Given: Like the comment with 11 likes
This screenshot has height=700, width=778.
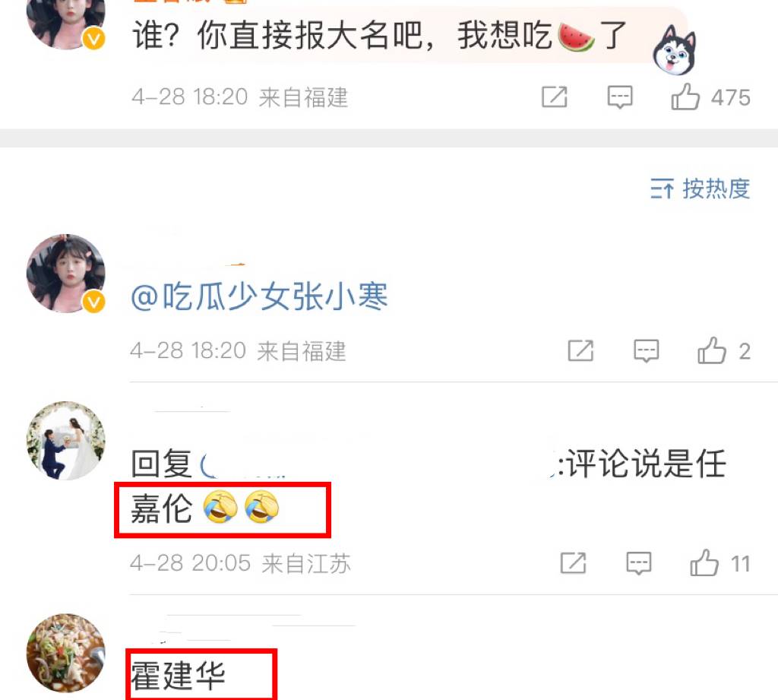Looking at the screenshot, I should point(704,563).
